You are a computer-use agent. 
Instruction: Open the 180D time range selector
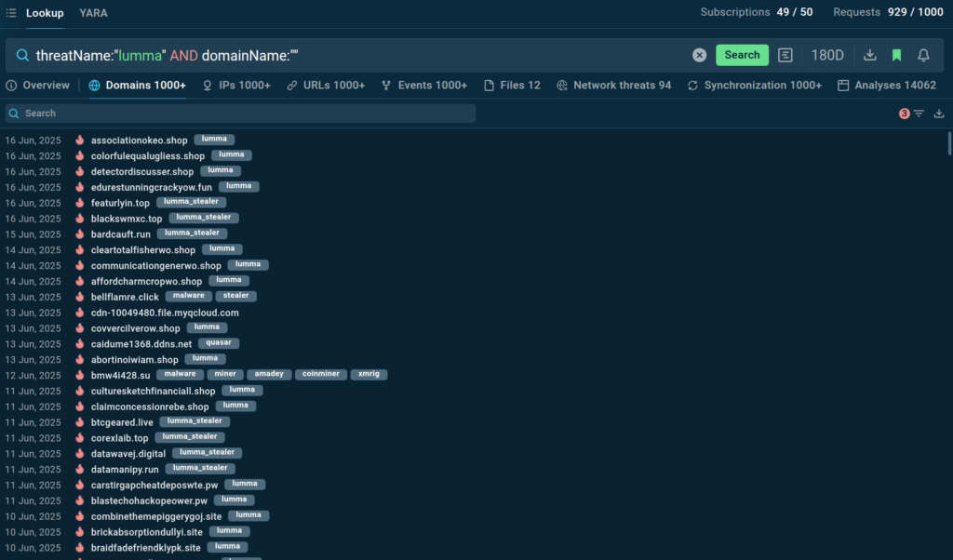827,55
